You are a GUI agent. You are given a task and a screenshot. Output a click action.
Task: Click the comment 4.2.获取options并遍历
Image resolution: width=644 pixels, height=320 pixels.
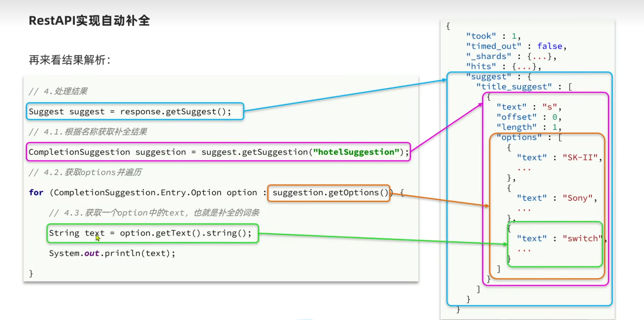[85, 172]
